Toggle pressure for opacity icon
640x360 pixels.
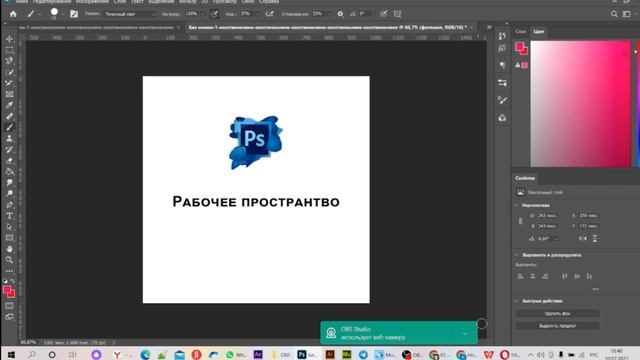click(x=214, y=14)
